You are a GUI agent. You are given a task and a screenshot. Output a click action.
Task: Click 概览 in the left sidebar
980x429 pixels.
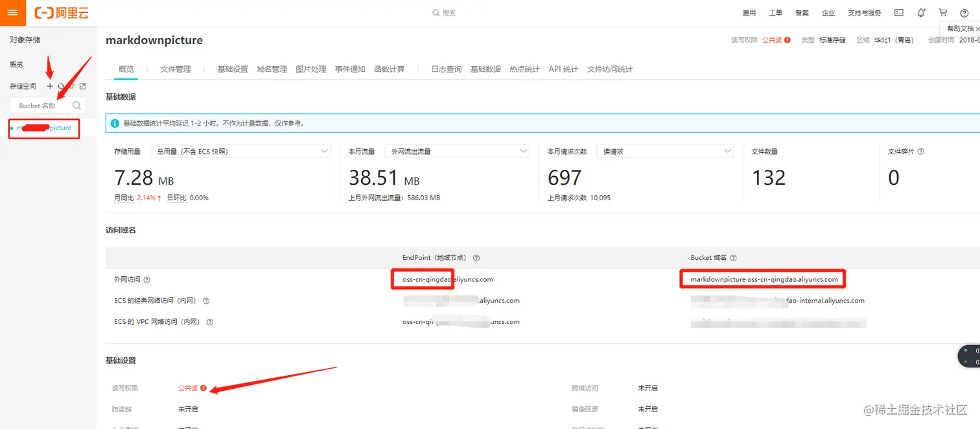(16, 64)
